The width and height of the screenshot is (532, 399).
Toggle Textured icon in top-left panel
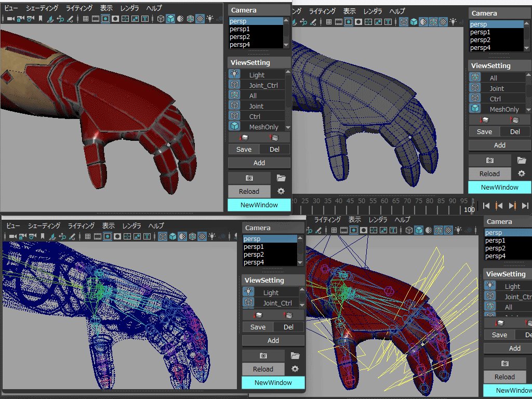point(200,19)
